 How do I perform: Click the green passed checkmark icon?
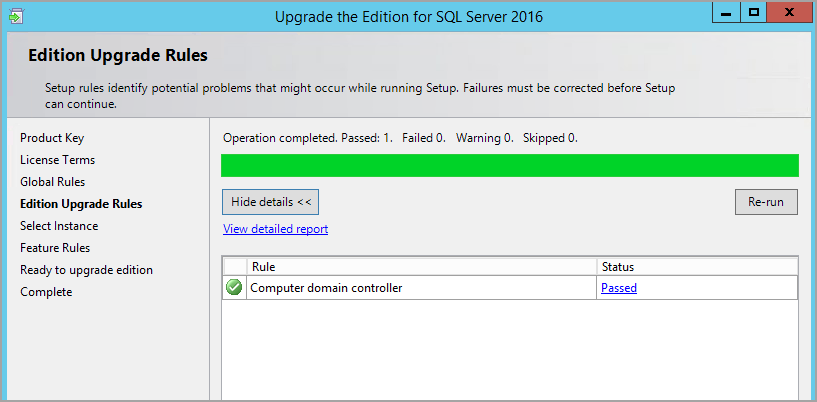tap(234, 288)
